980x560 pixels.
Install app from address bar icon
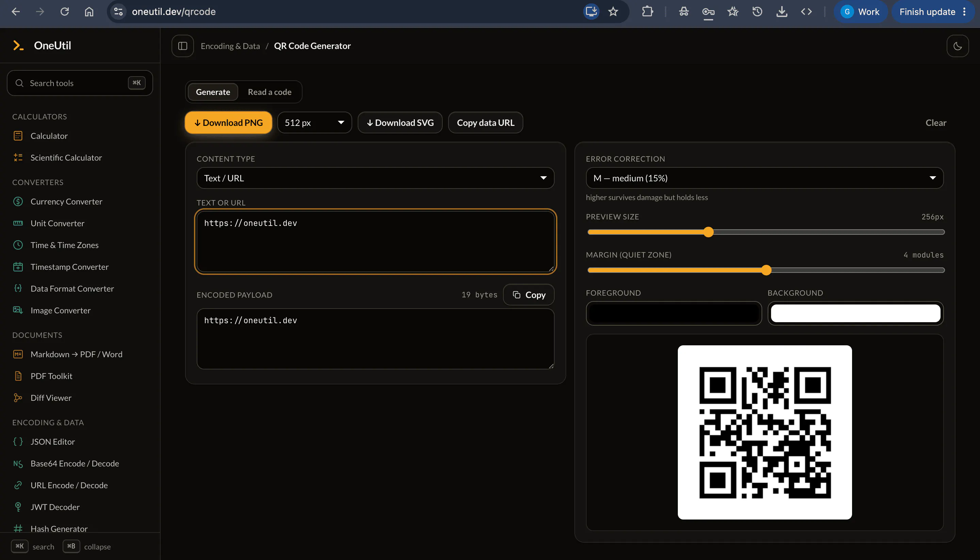click(x=591, y=12)
